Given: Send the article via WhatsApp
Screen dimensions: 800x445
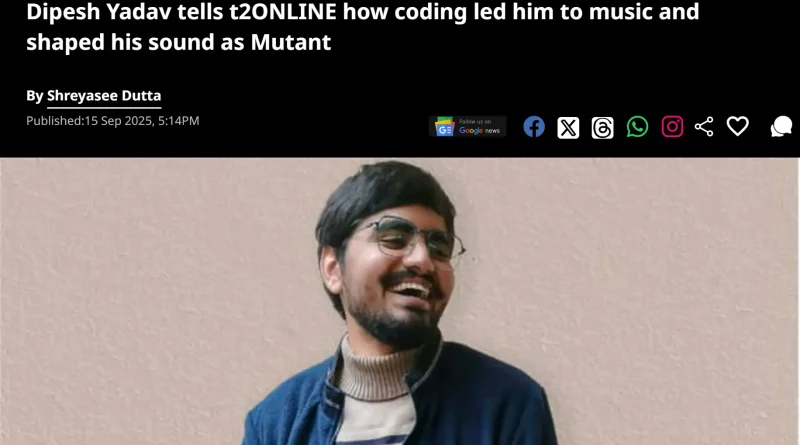Looking at the screenshot, I should pos(637,127).
